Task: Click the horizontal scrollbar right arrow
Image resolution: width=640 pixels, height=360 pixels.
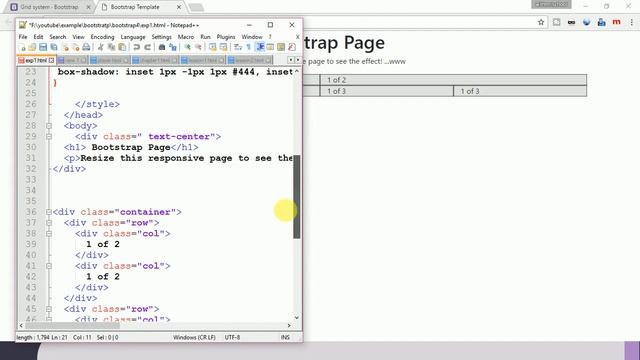Action: [x=289, y=325]
